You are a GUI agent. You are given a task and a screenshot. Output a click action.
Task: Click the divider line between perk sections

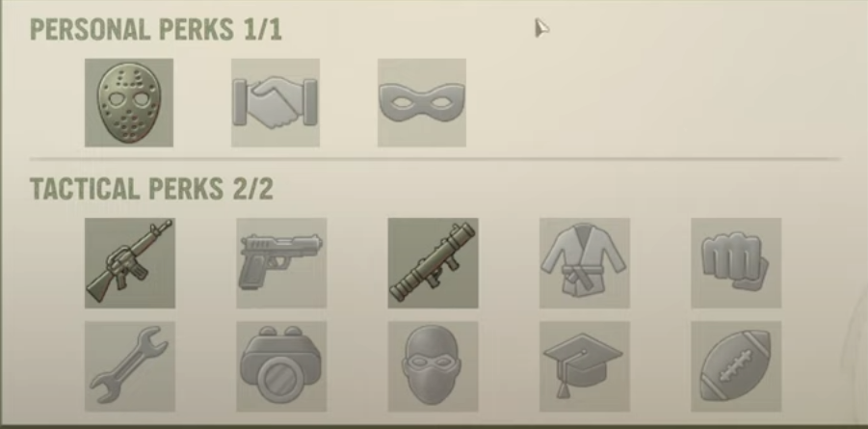435,159
